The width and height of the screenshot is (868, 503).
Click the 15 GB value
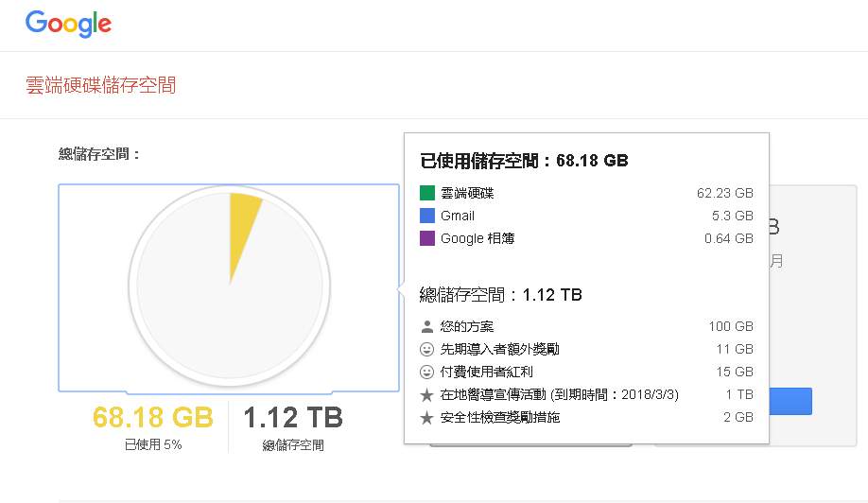point(735,372)
